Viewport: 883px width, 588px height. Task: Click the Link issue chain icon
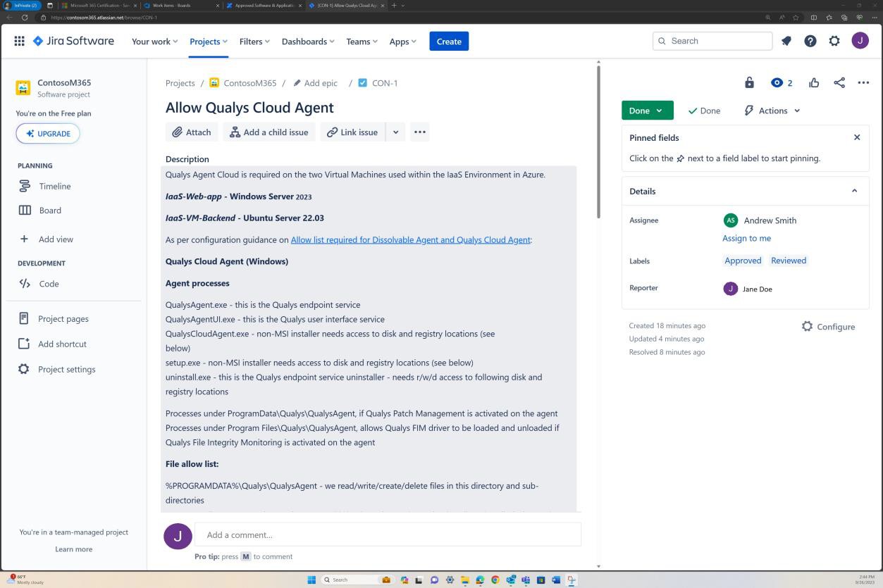pyautogui.click(x=332, y=132)
